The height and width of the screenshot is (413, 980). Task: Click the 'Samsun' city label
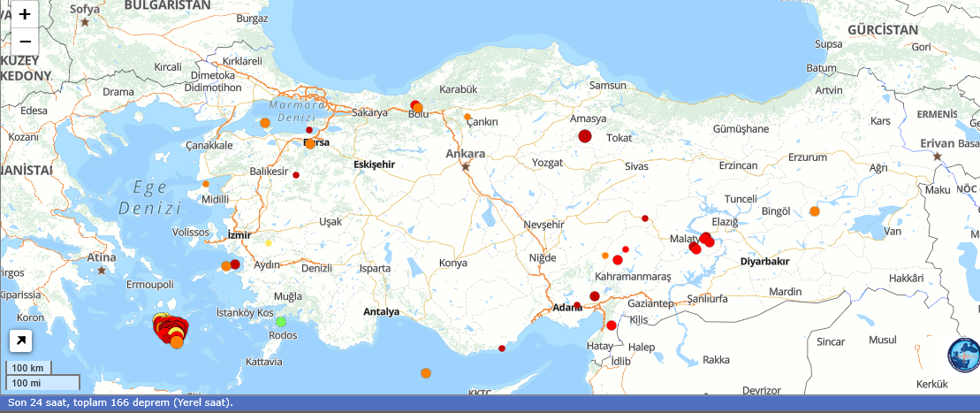pyautogui.click(x=607, y=86)
